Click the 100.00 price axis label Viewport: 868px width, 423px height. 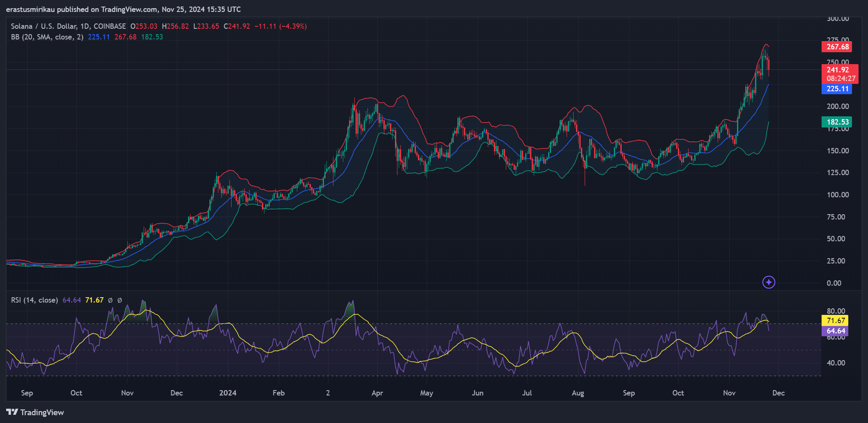click(x=838, y=195)
